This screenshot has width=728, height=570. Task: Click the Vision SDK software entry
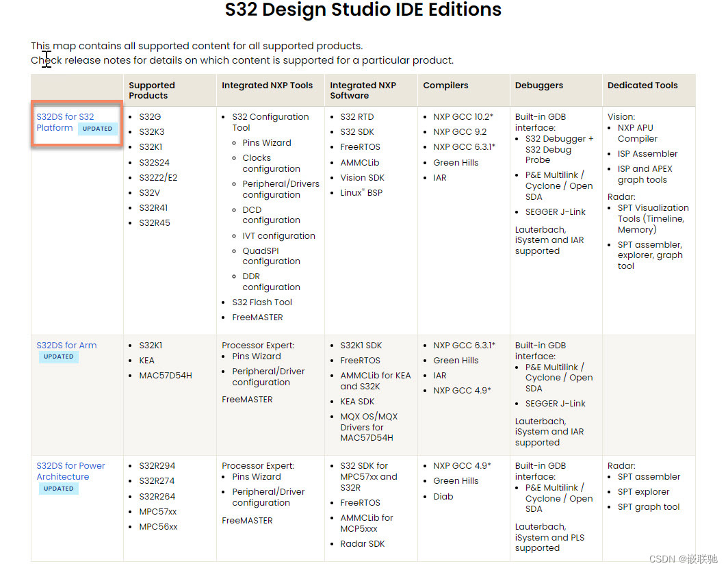point(362,178)
